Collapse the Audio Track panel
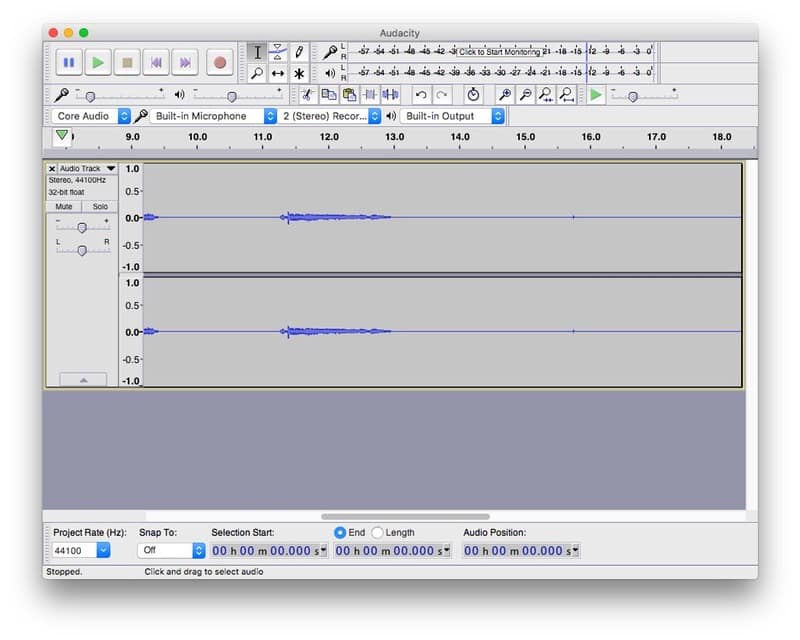The width and height of the screenshot is (800, 640). [82, 379]
